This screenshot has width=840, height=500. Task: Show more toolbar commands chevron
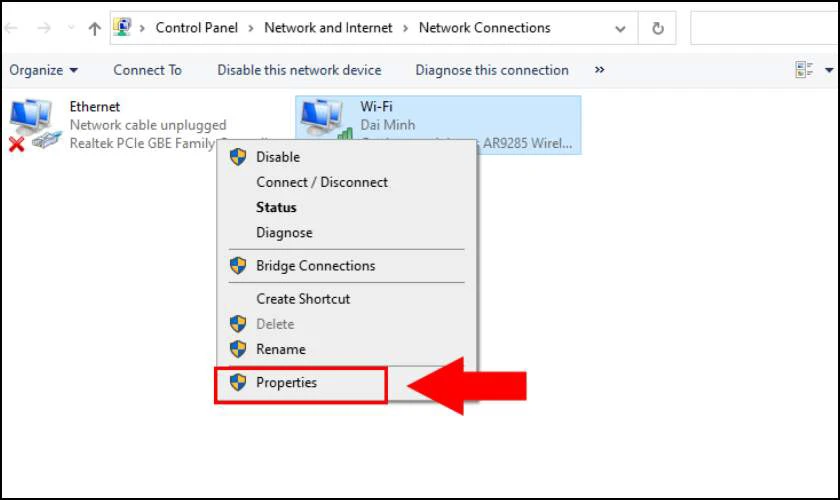[599, 70]
